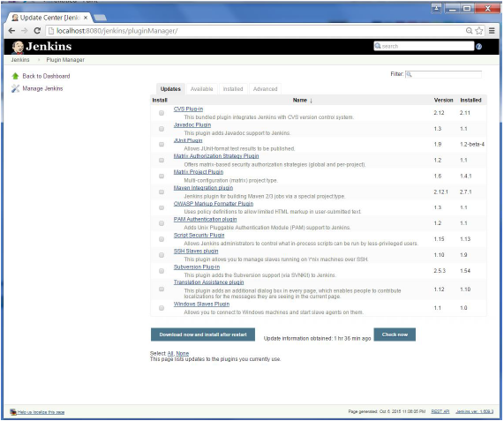The image size is (504, 421).
Task: Switch to the Available tab
Action: pyautogui.click(x=201, y=89)
